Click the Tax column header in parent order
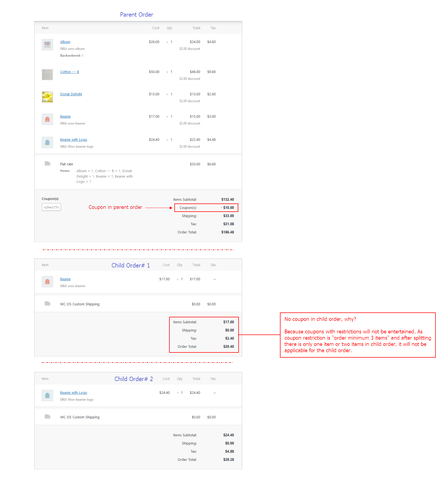Viewport: 448px width, 484px height. point(213,28)
